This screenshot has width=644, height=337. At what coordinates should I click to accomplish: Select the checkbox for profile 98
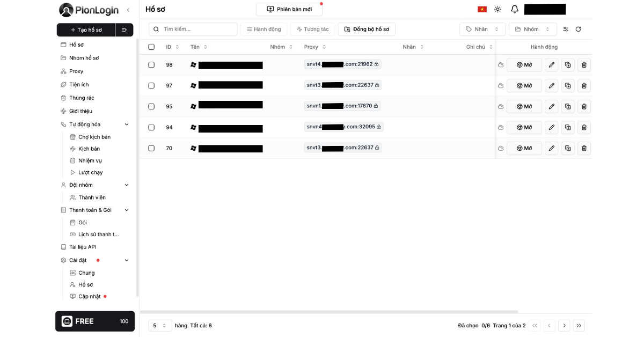click(151, 65)
